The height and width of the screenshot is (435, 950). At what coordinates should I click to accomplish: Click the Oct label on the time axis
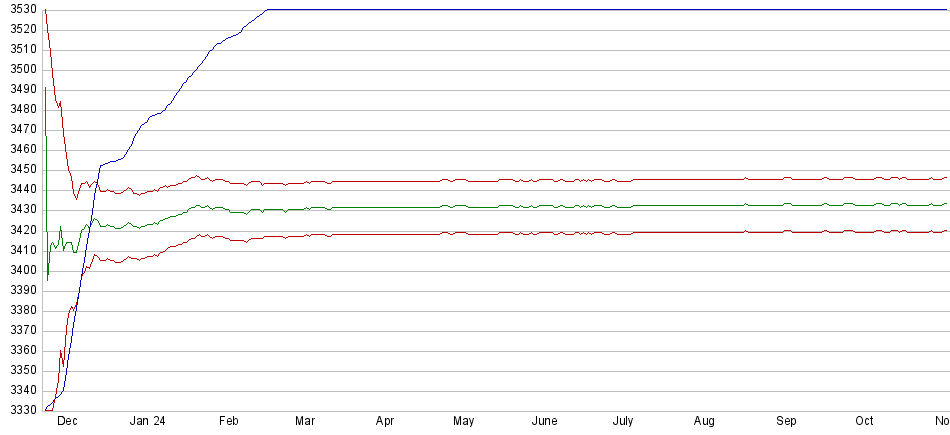click(864, 421)
